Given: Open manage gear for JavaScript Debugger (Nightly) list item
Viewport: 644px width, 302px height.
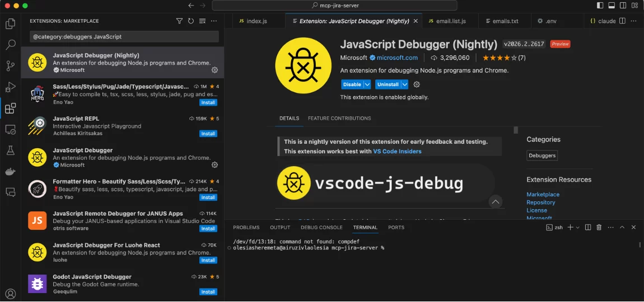Looking at the screenshot, I should 214,70.
